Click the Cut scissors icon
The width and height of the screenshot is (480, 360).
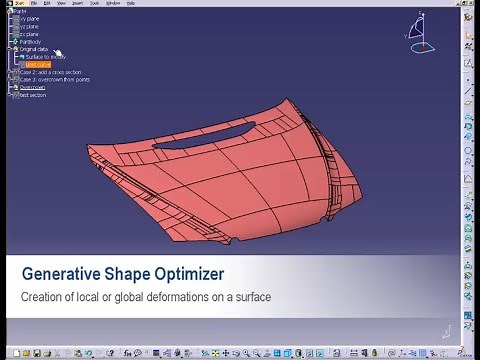[x=57, y=353]
